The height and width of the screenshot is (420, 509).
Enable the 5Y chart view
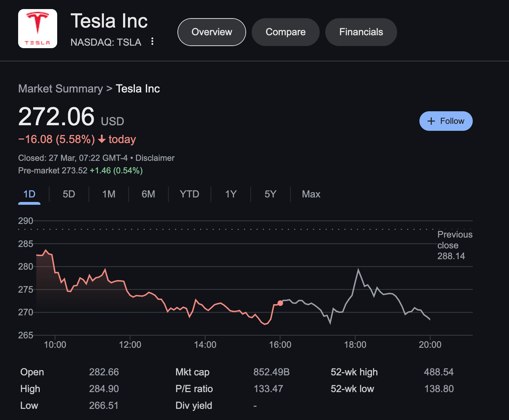270,194
